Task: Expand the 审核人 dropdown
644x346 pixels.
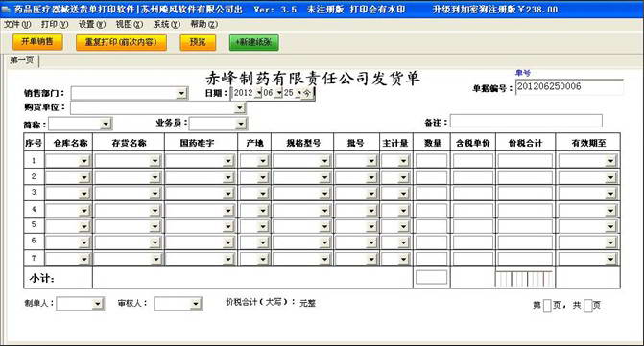Action: tap(196, 304)
